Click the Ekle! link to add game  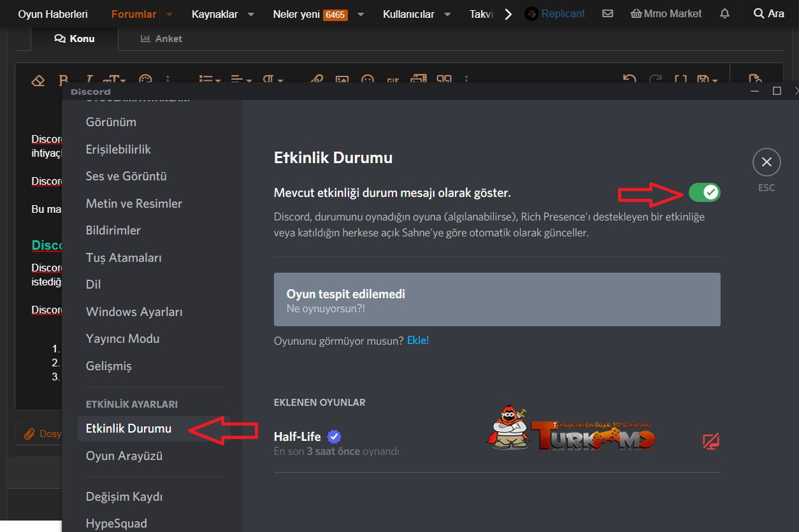tap(418, 340)
